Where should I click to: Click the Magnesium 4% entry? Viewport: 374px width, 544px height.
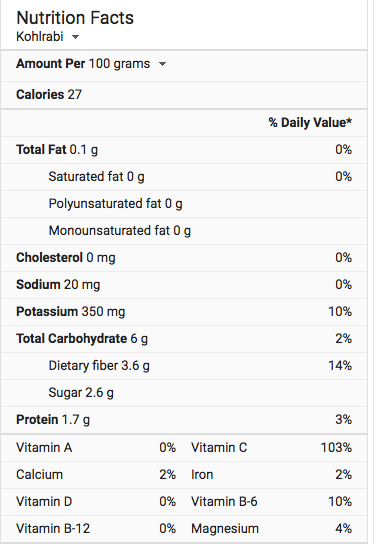pyautogui.click(x=271, y=529)
